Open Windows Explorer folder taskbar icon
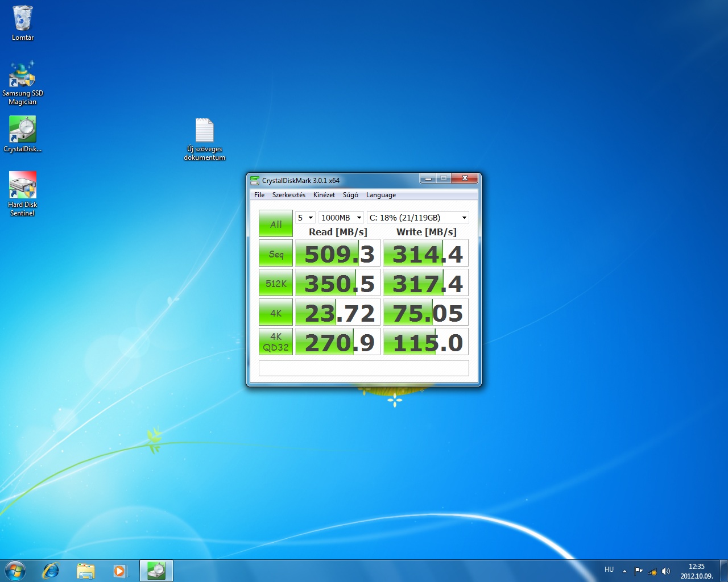Image resolution: width=728 pixels, height=582 pixels. 85,571
